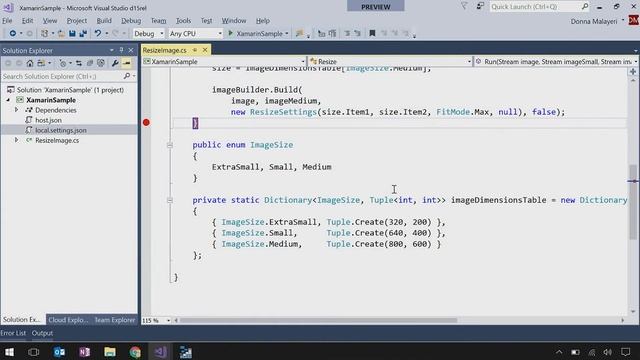Click the Save toolbar icon

[72, 33]
